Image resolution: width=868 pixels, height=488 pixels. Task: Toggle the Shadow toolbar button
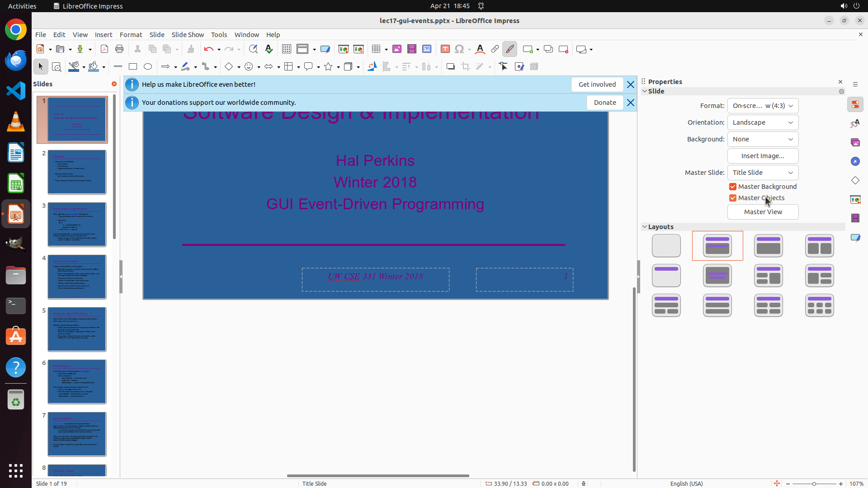[x=450, y=67]
